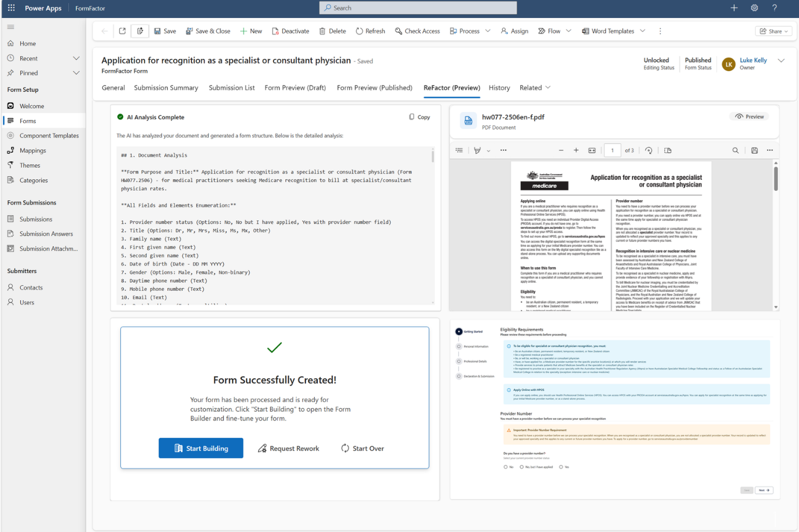This screenshot has height=532, width=799.
Task: Expand the Word Templates dropdown
Action: click(x=642, y=31)
